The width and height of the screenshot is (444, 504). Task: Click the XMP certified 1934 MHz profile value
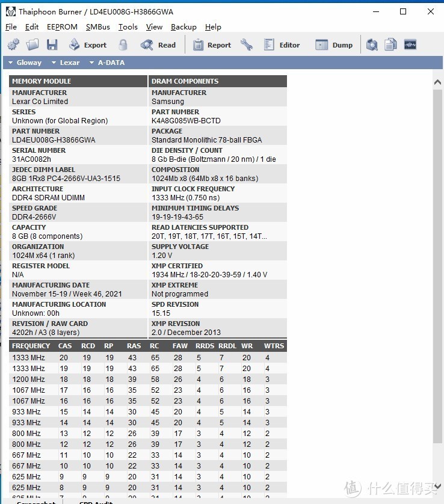(209, 275)
